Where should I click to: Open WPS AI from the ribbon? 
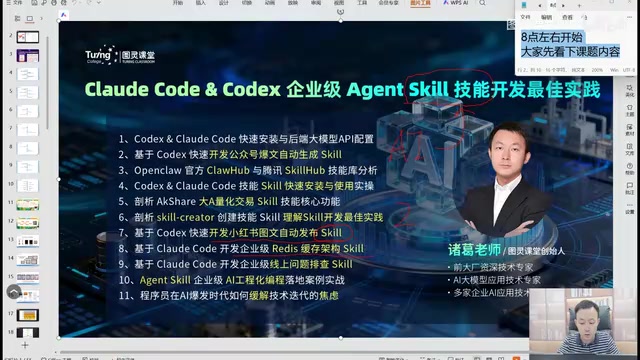[x=456, y=2]
